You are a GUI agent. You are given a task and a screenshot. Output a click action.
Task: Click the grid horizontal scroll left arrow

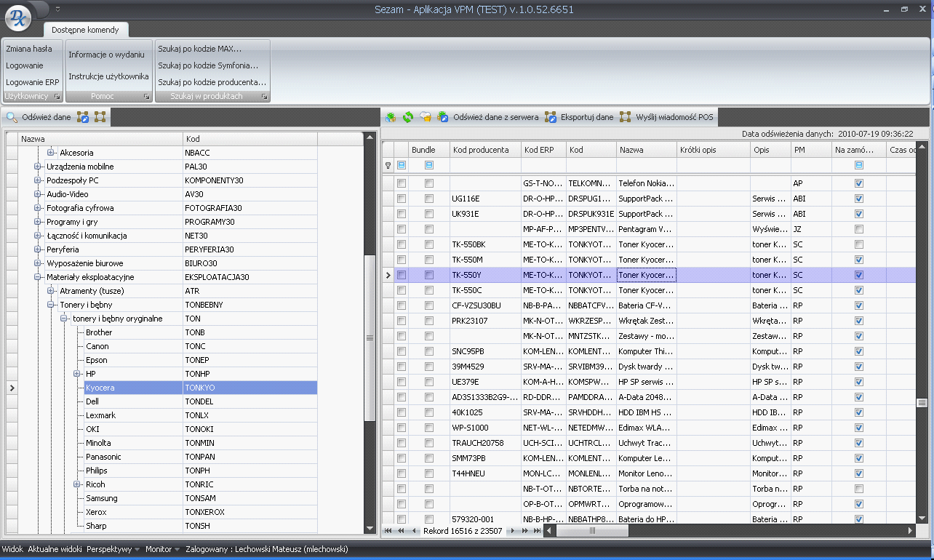pos(551,531)
